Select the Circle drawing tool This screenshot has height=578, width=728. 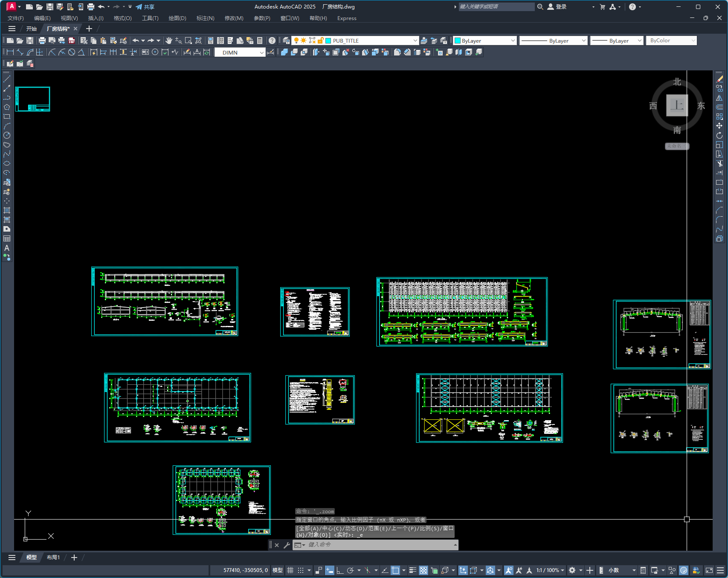[x=7, y=135]
